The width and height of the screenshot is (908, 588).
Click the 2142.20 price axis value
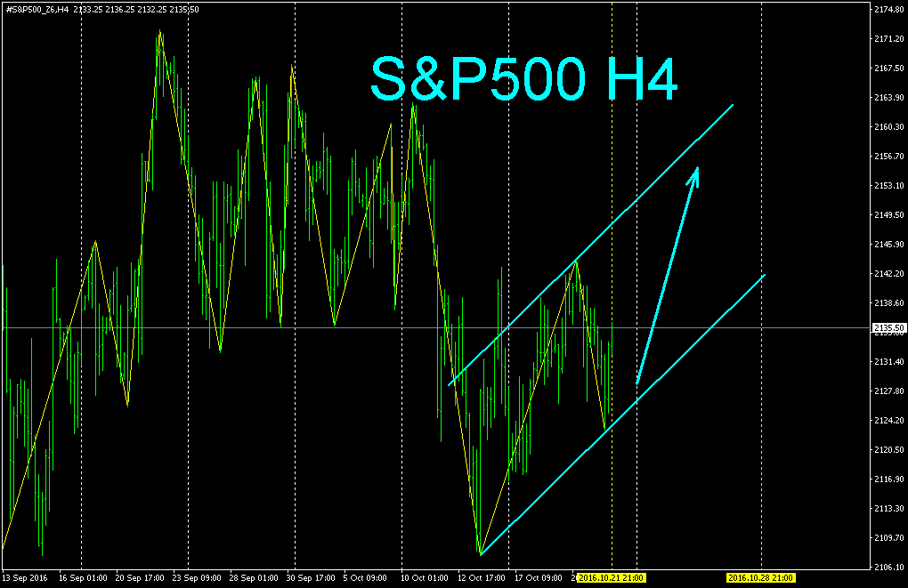pos(889,274)
